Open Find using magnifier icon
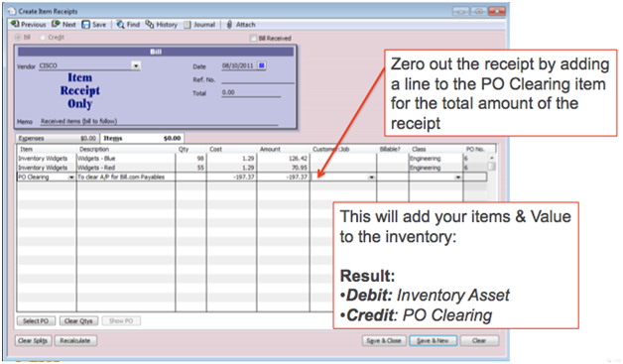This screenshot has height=364, width=623. (120, 25)
